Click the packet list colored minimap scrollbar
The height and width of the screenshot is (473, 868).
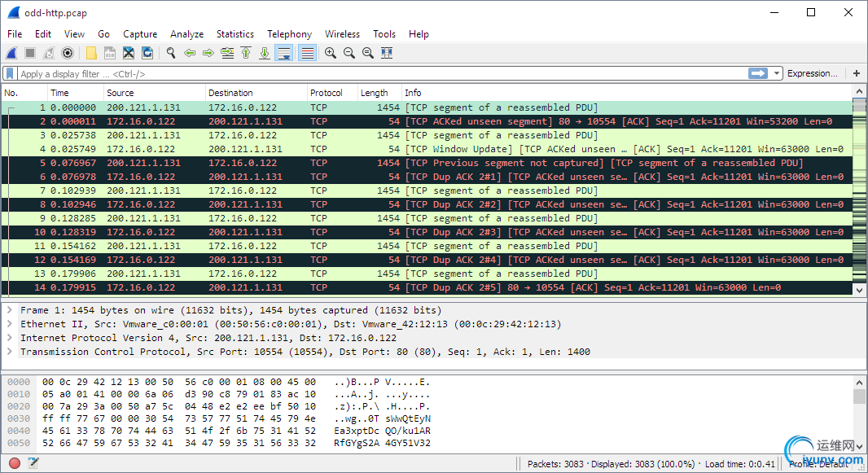tap(858, 195)
